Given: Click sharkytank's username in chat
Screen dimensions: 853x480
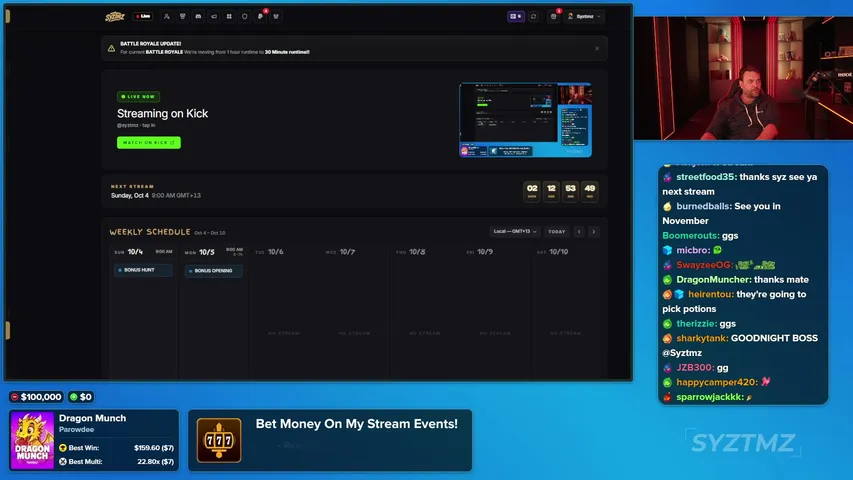Looking at the screenshot, I should coord(702,339).
